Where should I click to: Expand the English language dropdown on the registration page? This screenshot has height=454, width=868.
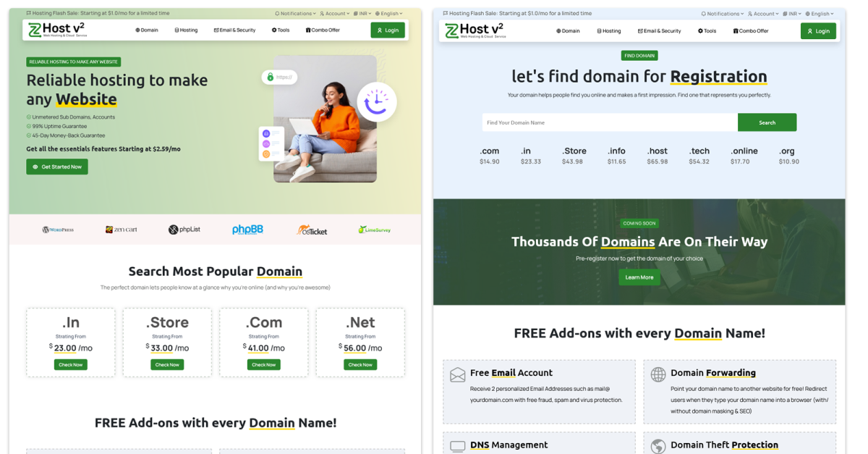point(819,14)
